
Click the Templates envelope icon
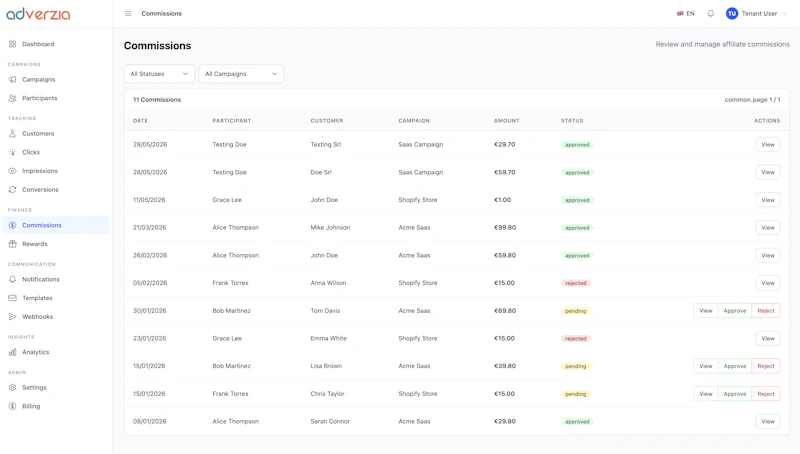[12, 298]
